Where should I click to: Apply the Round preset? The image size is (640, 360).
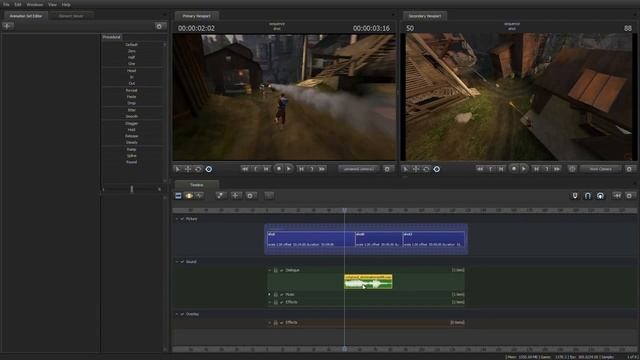click(131, 162)
